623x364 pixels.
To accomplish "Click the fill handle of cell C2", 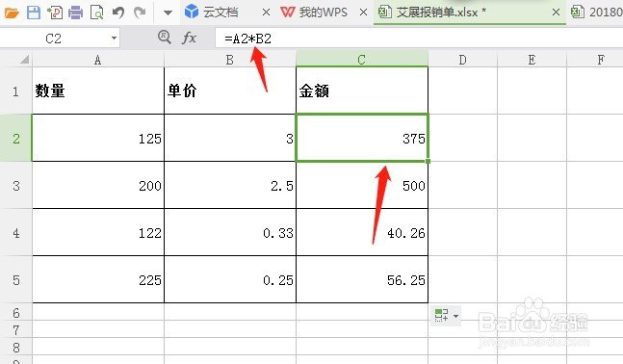I will [x=428, y=161].
